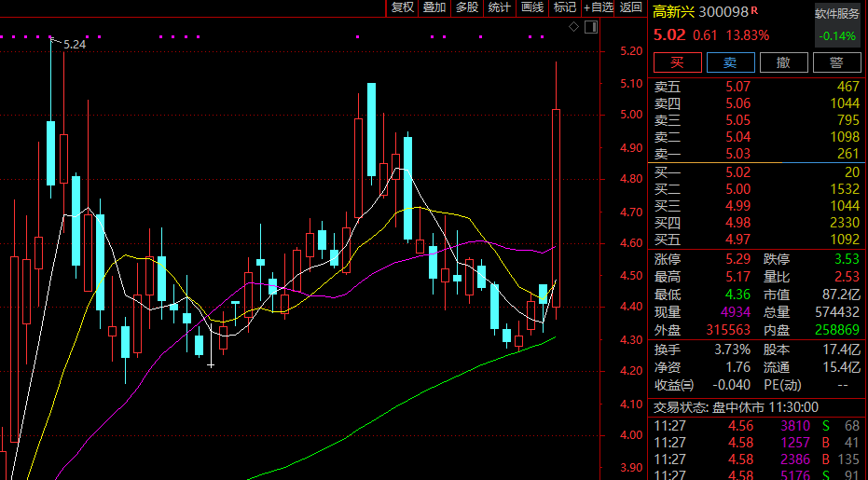
Task: Select the 卖二 price 5.04 row
Action: point(757,137)
